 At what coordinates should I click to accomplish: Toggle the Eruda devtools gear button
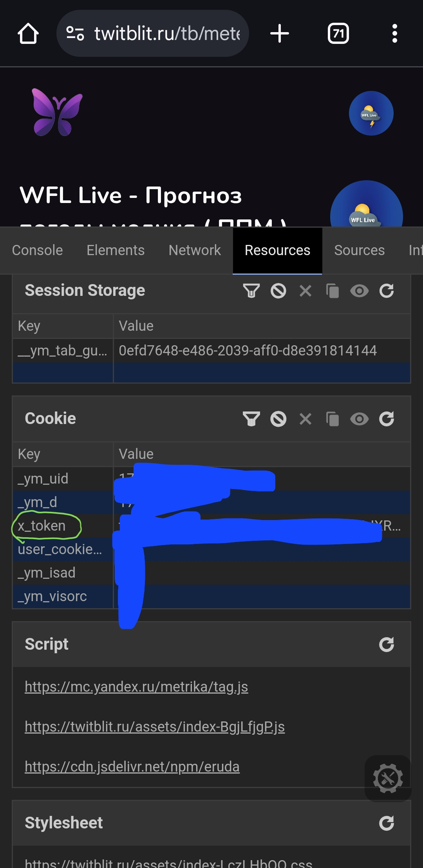(388, 778)
